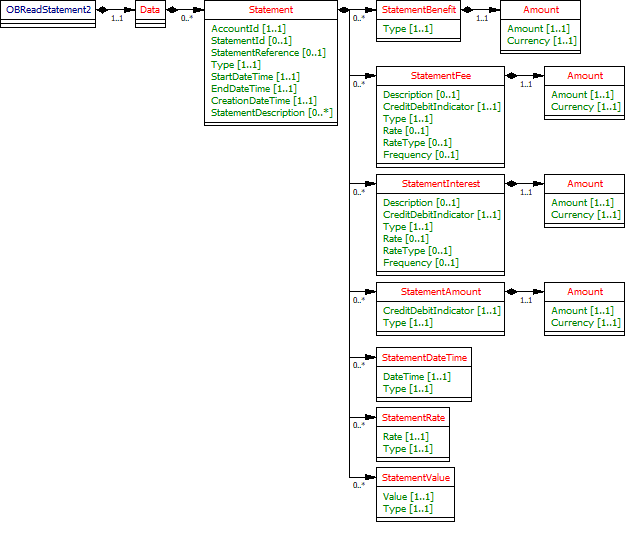Click the DateTime attribute in StatementDateTime
Screen dimensions: 625x545
click(416, 377)
